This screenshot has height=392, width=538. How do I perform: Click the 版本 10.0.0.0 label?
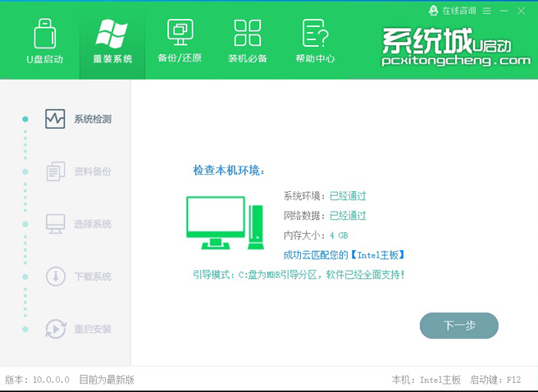point(38,380)
